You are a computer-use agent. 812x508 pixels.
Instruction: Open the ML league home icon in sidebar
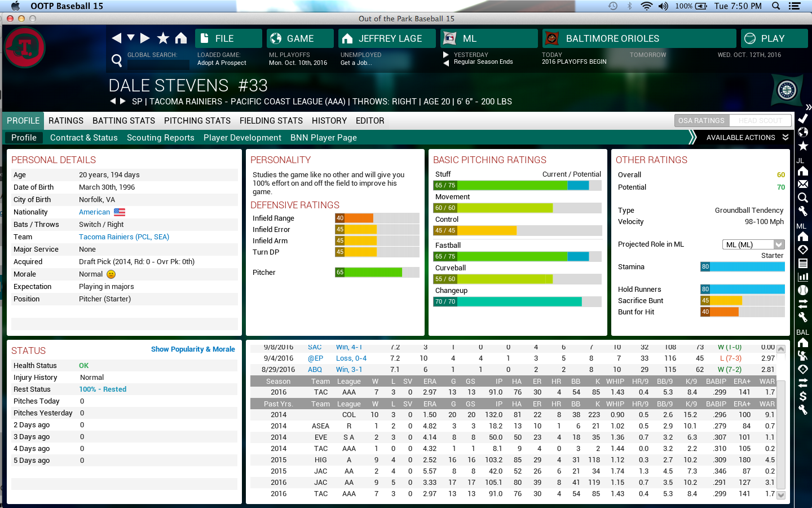[x=803, y=237]
